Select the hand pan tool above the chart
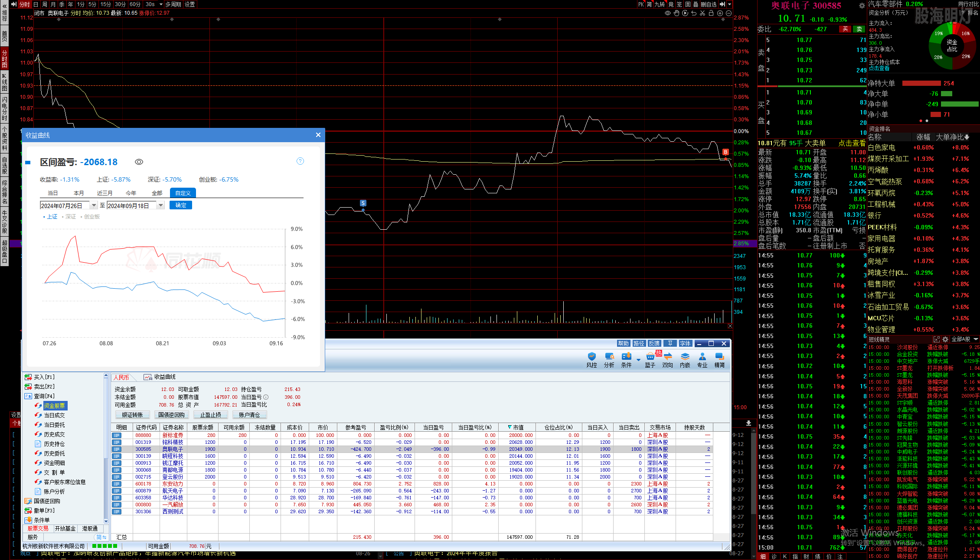The image size is (980, 560). coord(676,13)
